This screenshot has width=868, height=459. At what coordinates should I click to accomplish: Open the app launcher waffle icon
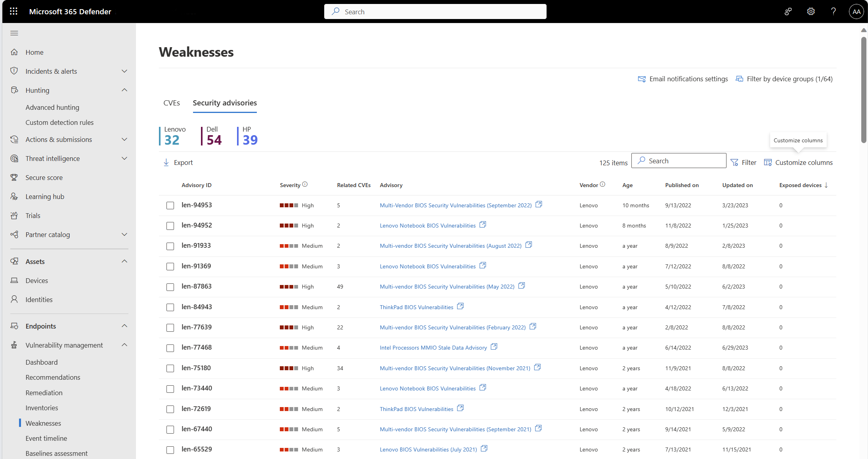click(13, 11)
